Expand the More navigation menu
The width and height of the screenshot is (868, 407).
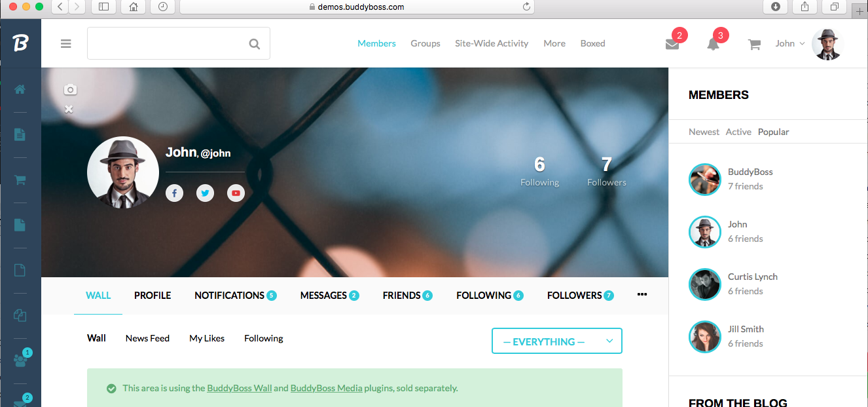point(554,43)
